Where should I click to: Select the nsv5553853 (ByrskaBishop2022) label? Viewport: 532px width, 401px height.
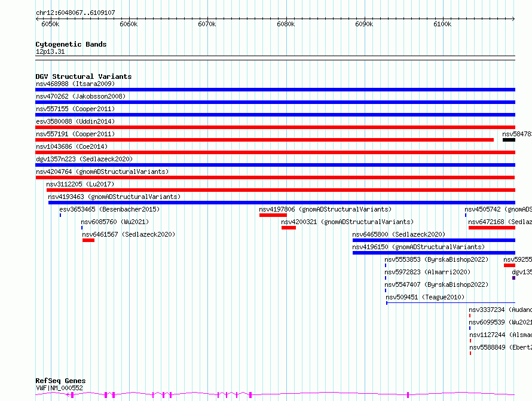point(436,259)
